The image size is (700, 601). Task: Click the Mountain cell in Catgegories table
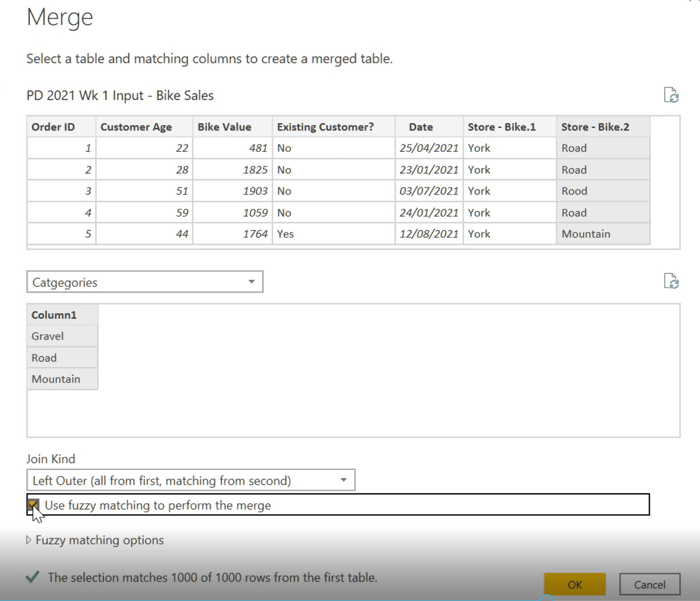62,379
